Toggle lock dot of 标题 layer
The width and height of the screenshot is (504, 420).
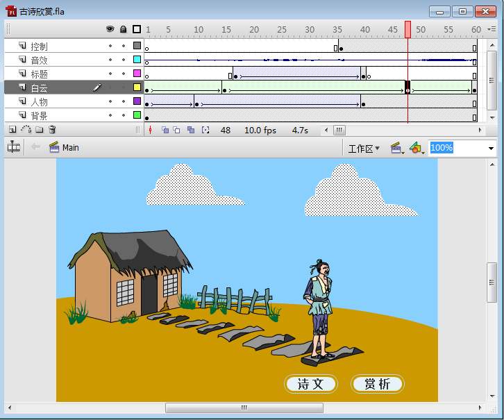(x=124, y=74)
